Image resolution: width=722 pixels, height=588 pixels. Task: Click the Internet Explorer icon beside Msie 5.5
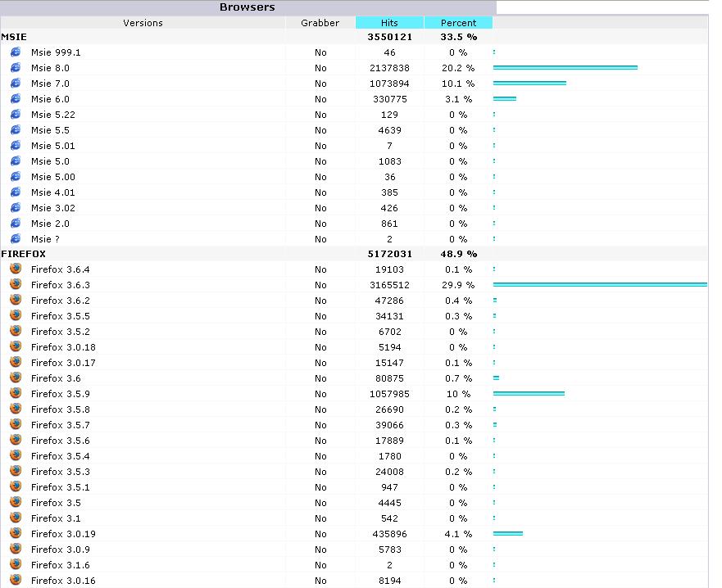tap(16, 129)
